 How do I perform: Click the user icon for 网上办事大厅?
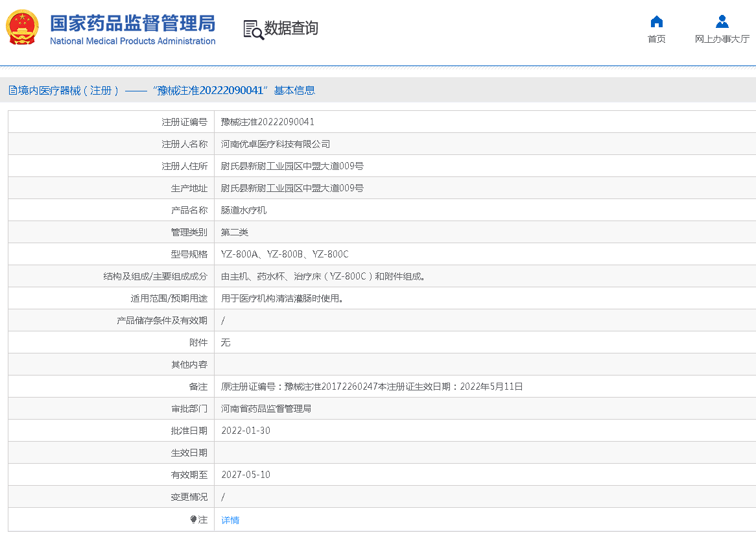tap(722, 22)
